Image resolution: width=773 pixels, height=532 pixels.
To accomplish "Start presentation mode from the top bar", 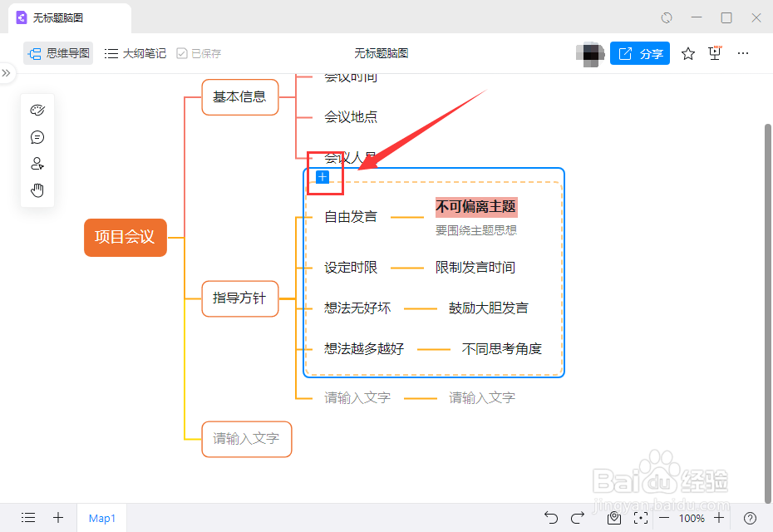I will click(x=715, y=52).
